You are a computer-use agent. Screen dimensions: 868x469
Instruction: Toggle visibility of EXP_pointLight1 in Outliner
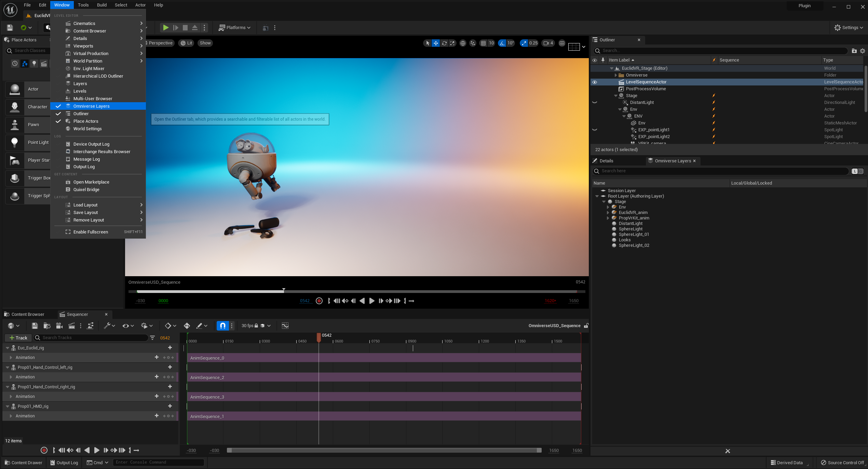point(595,130)
